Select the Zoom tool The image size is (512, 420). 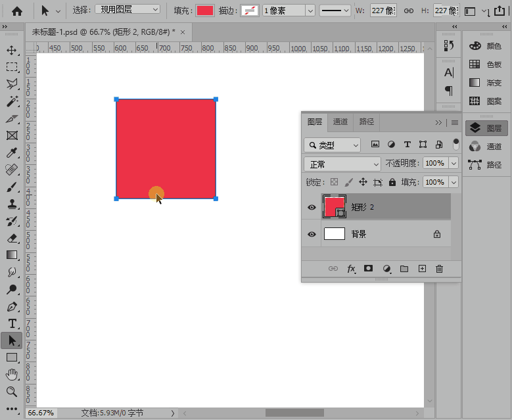pyautogui.click(x=11, y=392)
